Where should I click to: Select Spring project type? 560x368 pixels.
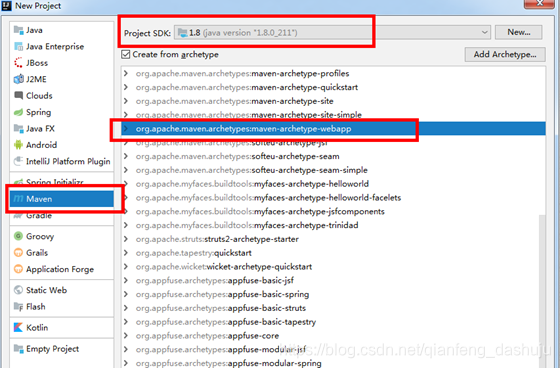pos(62,112)
